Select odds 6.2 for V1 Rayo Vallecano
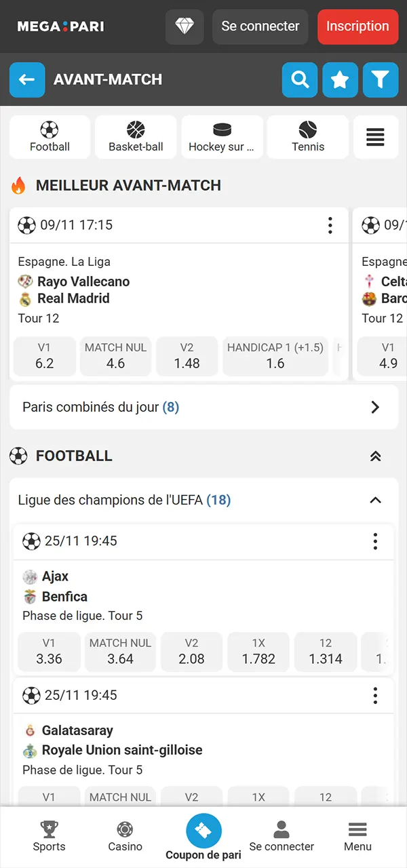The image size is (407, 868). pyautogui.click(x=44, y=356)
